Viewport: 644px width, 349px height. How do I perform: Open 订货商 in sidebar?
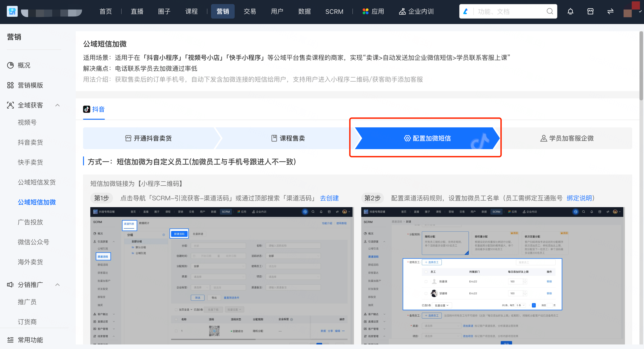27,322
